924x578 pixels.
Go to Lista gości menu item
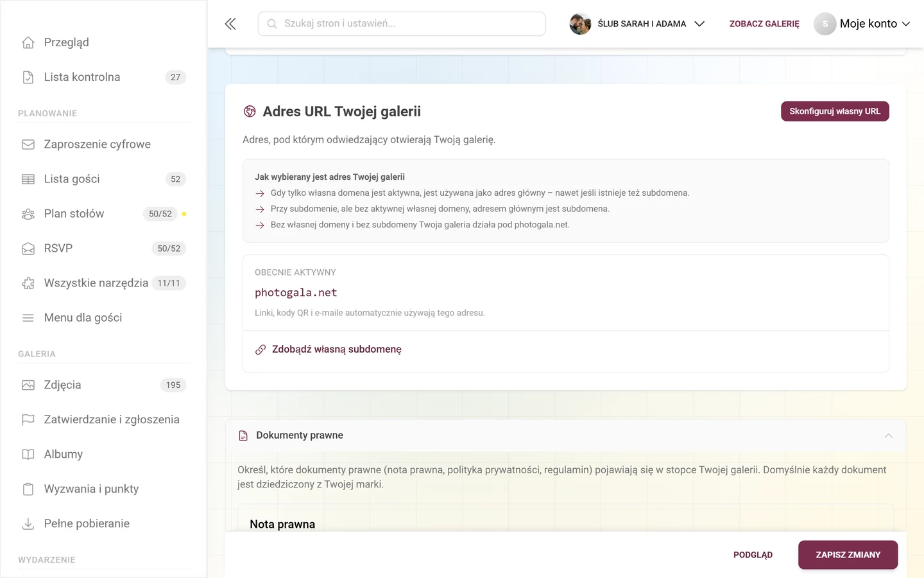pos(104,179)
